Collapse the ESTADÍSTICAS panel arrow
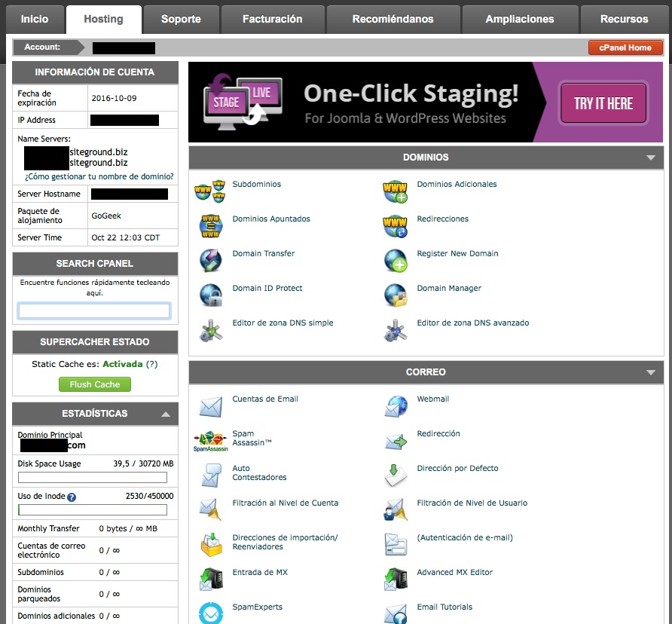Image resolution: width=672 pixels, height=624 pixels. click(166, 414)
